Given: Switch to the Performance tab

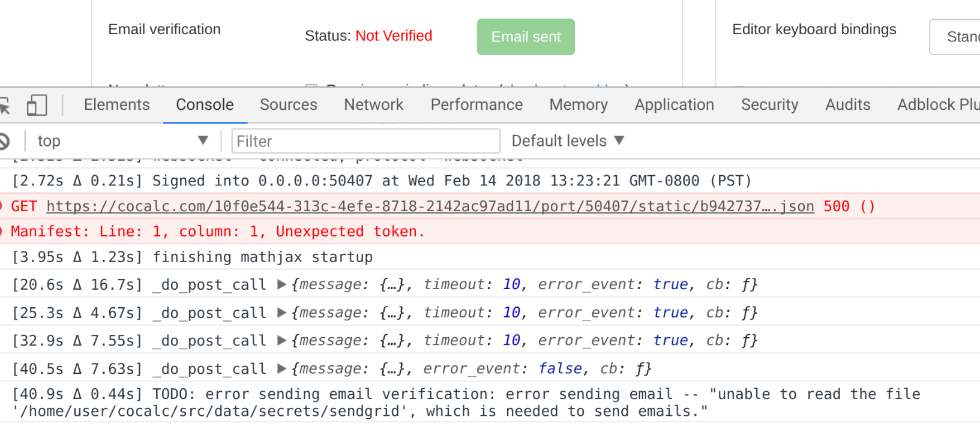Looking at the screenshot, I should click(476, 104).
